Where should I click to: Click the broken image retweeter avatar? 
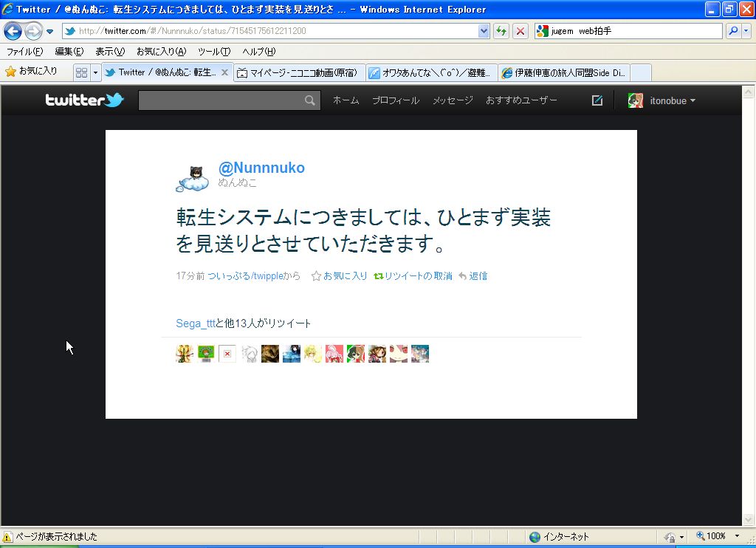click(x=227, y=354)
